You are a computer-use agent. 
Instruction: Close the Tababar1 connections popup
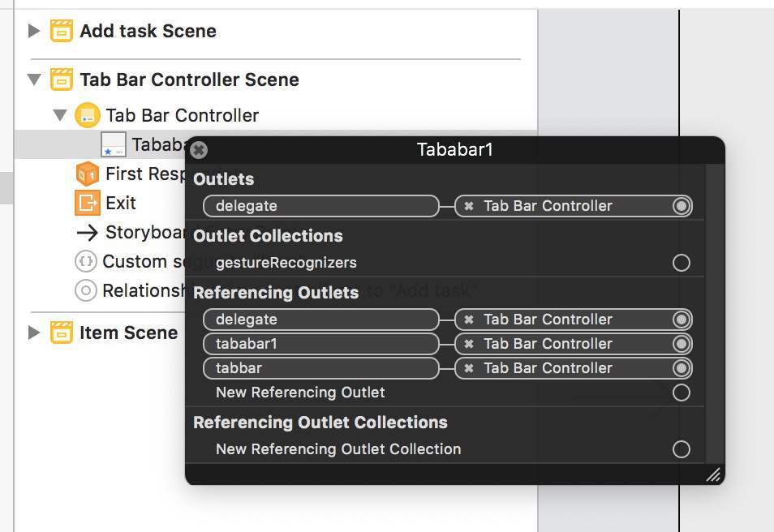point(199,149)
